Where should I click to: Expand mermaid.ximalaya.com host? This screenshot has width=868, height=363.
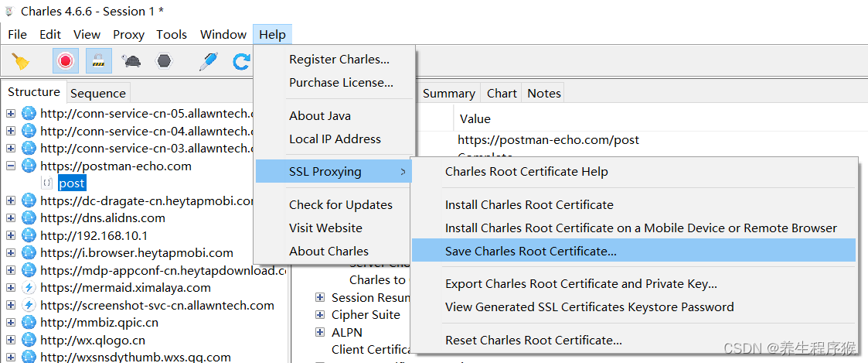coord(11,288)
